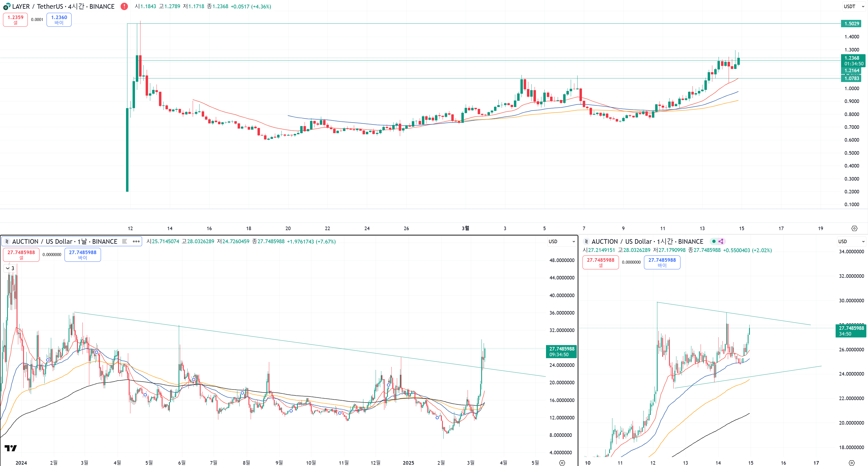This screenshot has height=466, width=868.
Task: Click the red warning icon beside LAYER title
Action: point(124,7)
